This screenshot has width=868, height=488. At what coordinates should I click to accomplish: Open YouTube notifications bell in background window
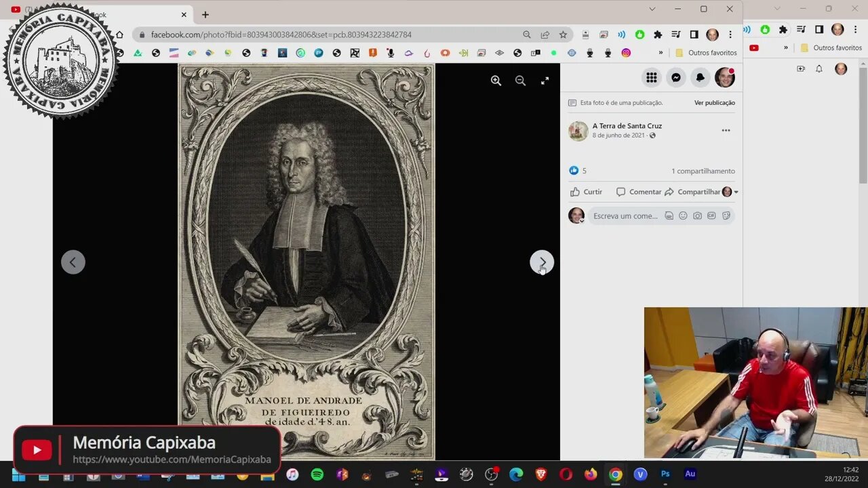click(x=819, y=69)
